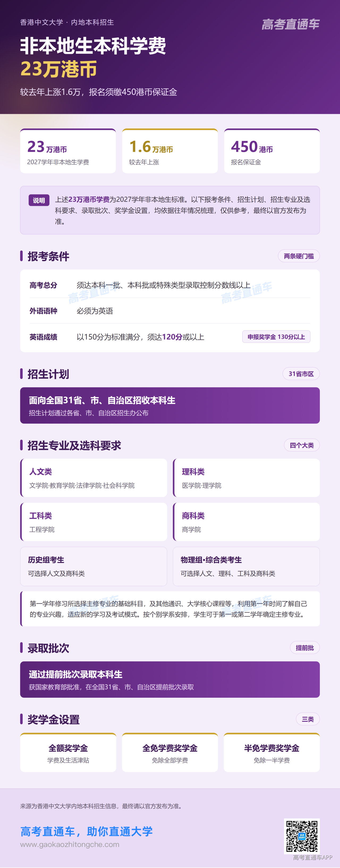Viewport: 340px width, 868px height.
Task: Click the title 非本地生本科学费
Action: click(93, 46)
